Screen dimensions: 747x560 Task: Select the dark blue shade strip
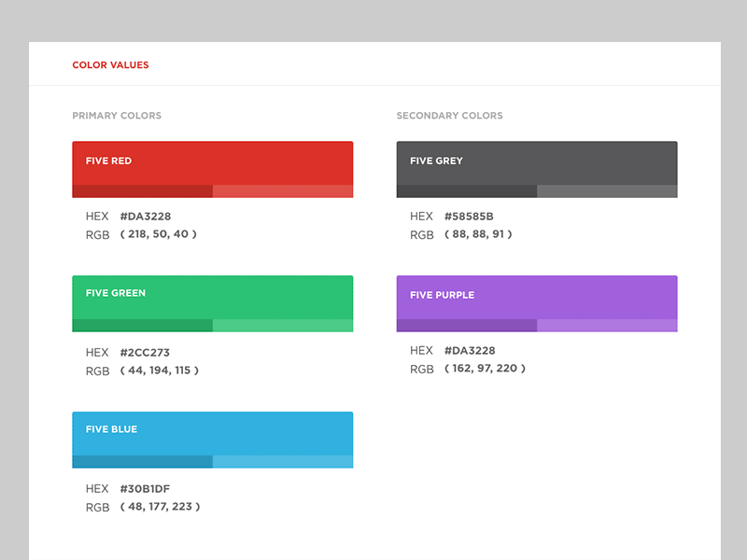tap(143, 461)
